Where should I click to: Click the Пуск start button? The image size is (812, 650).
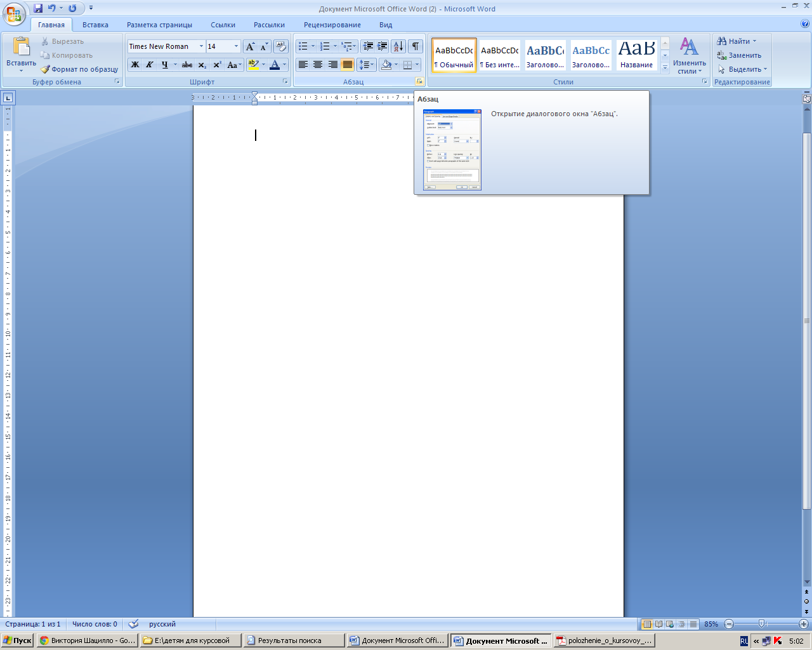(17, 640)
